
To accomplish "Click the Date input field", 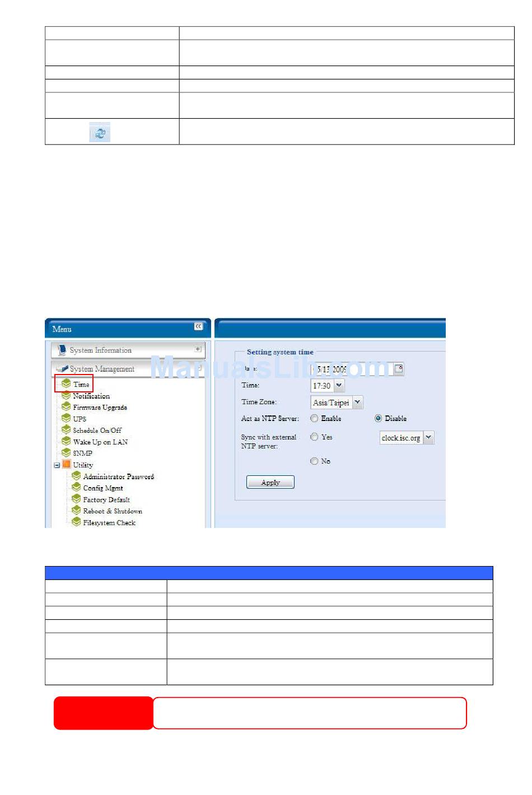I will (x=352, y=369).
